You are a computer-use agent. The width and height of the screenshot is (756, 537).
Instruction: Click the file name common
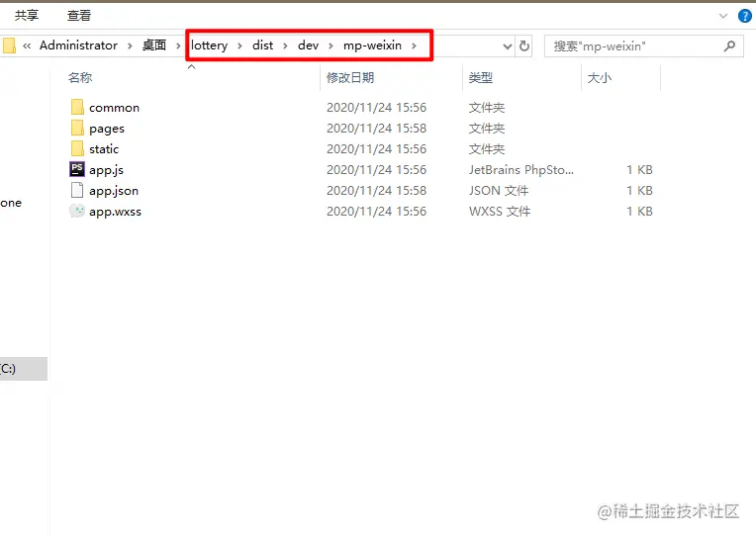pyautogui.click(x=114, y=108)
